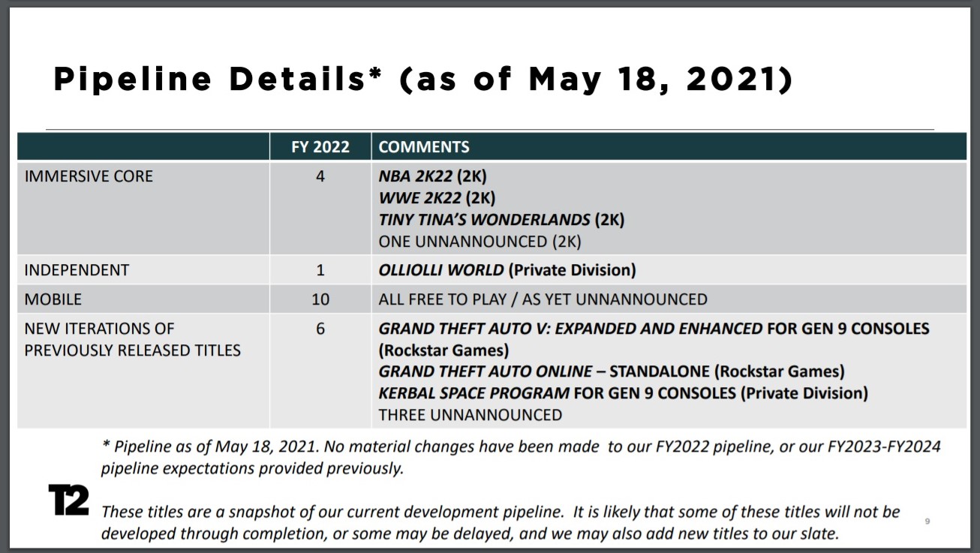Select the FY 2022 column header
This screenshot has height=553, width=980.
[320, 147]
